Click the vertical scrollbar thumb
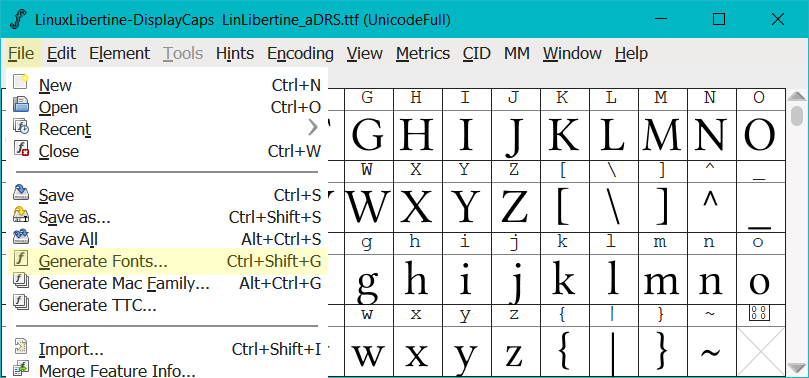This screenshot has width=809, height=378. click(x=798, y=115)
